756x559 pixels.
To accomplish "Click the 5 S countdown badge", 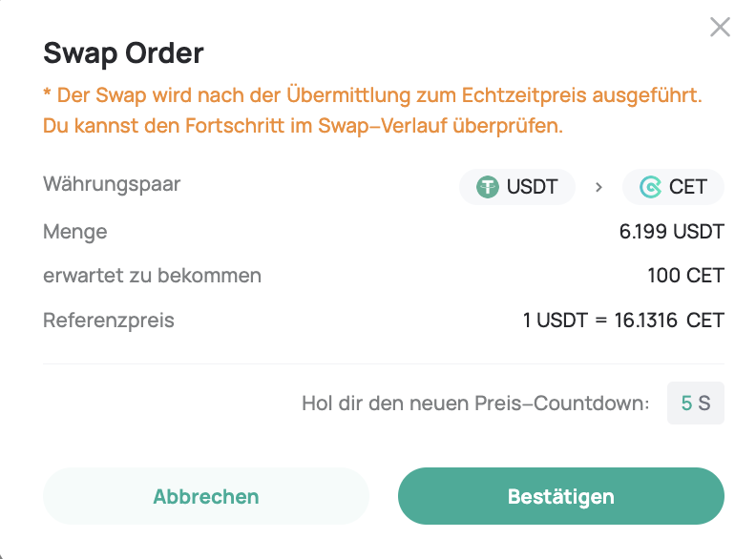I will (x=696, y=403).
